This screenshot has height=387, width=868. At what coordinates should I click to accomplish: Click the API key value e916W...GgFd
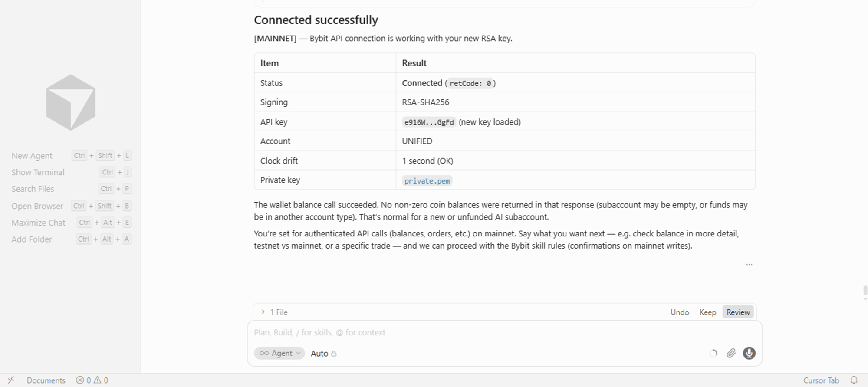[429, 122]
